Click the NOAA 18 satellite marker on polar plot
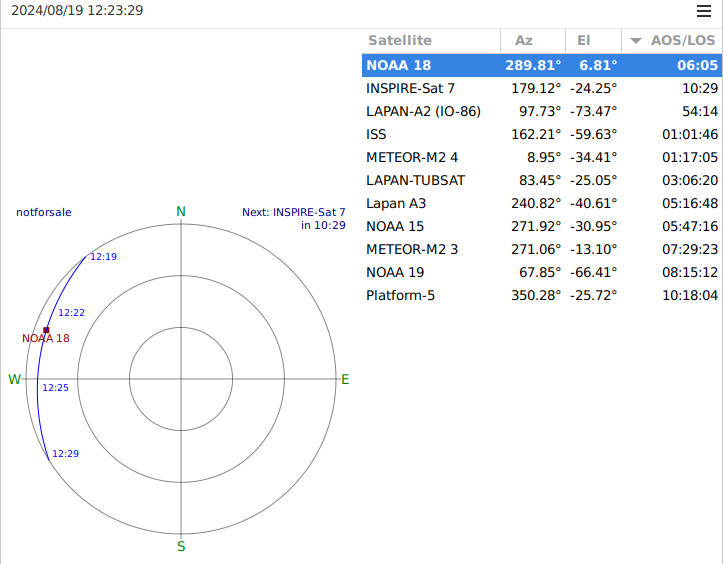The width and height of the screenshot is (723, 564). (x=46, y=330)
